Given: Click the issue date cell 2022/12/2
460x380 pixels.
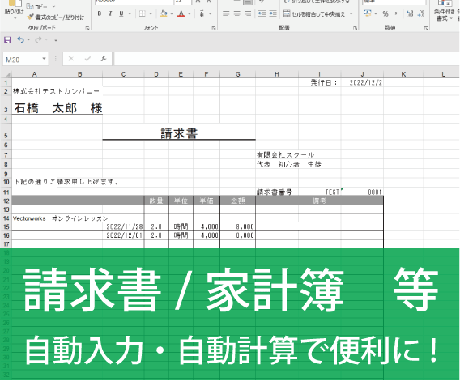Looking at the screenshot, I should tap(362, 83).
